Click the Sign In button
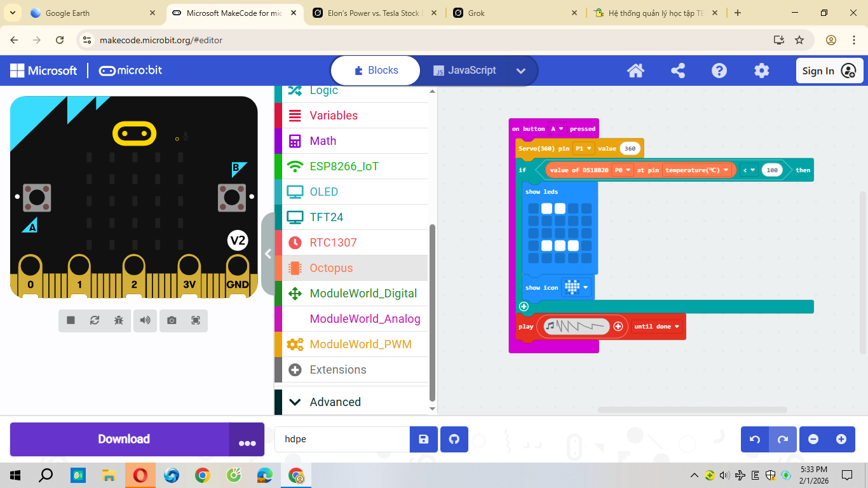Viewport: 868px width, 488px height. 829,71
